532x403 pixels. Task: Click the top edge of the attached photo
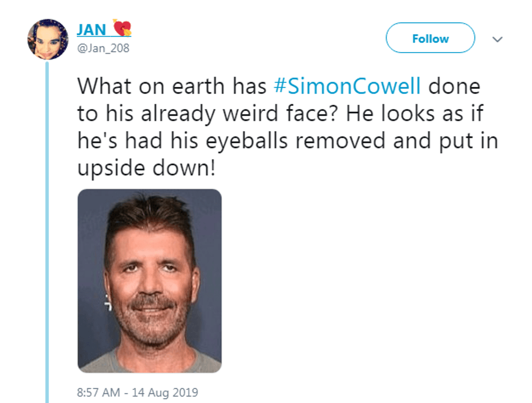point(149,191)
